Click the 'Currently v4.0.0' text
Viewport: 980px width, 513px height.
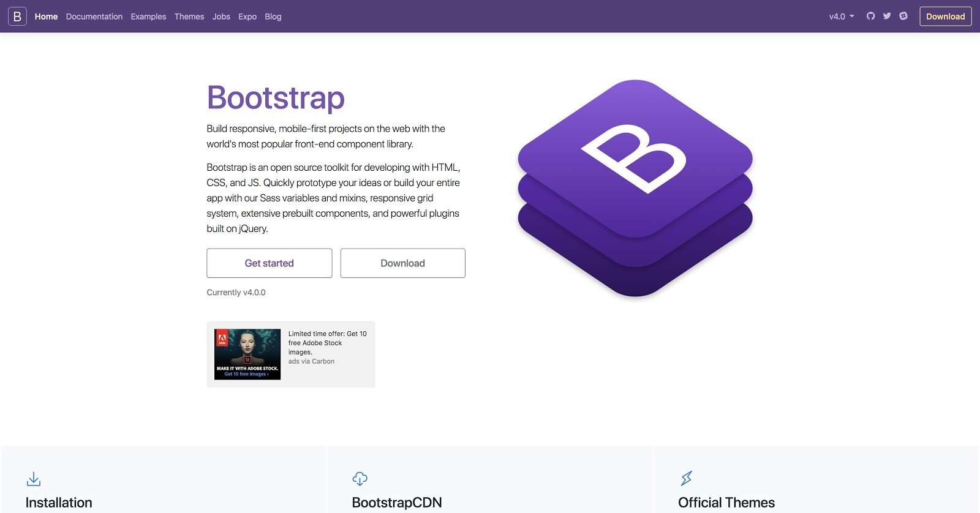point(236,293)
